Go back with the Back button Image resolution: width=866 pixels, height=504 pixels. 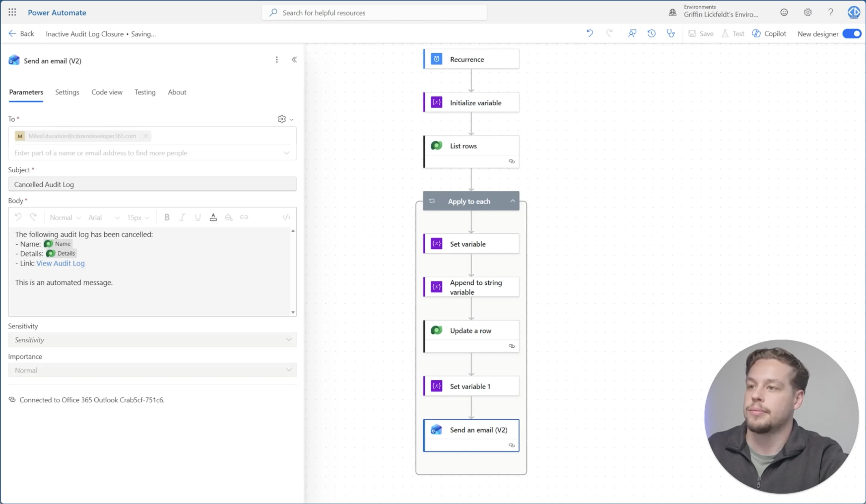click(21, 34)
